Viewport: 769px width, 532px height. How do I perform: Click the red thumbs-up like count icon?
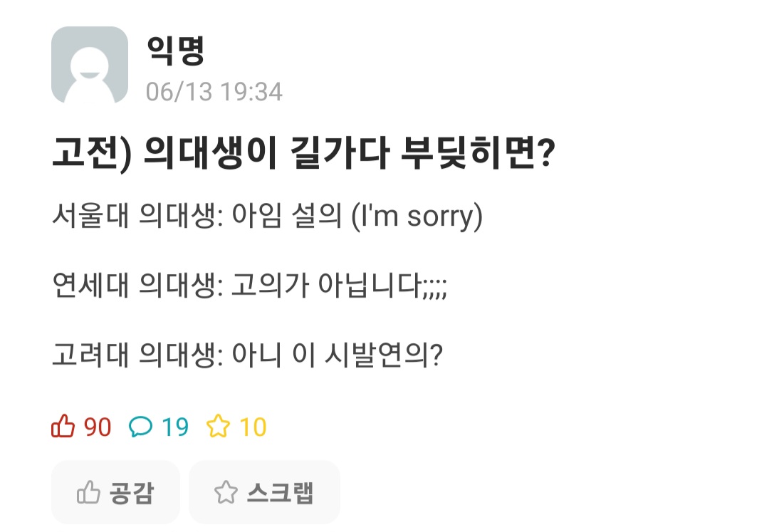(x=63, y=426)
